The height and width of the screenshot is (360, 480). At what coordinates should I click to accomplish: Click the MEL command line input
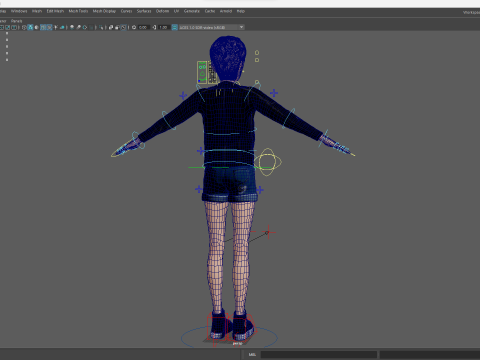[x=319, y=354]
